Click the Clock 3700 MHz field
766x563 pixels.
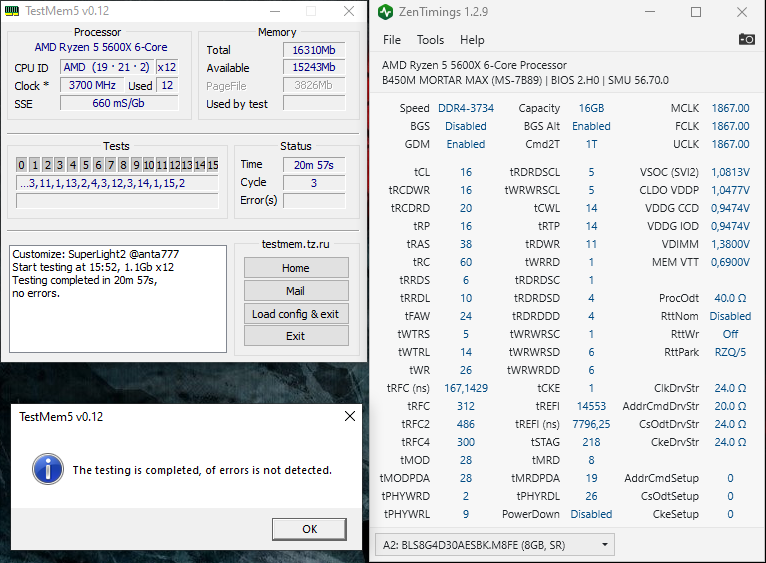click(x=92, y=85)
